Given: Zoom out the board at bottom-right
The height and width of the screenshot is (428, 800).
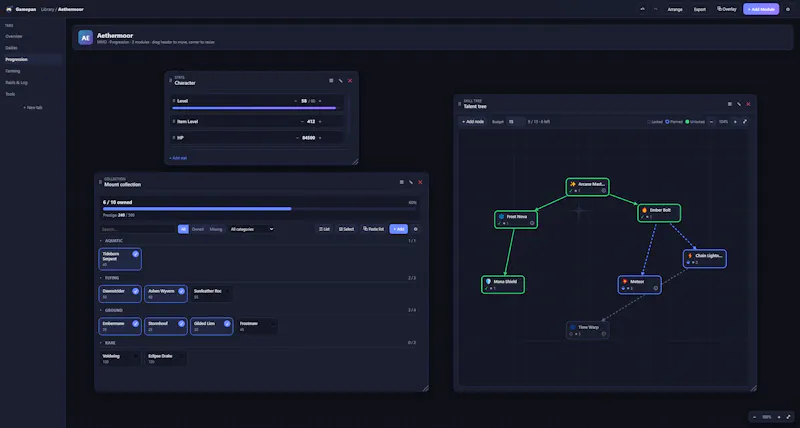Looking at the screenshot, I should (755, 417).
